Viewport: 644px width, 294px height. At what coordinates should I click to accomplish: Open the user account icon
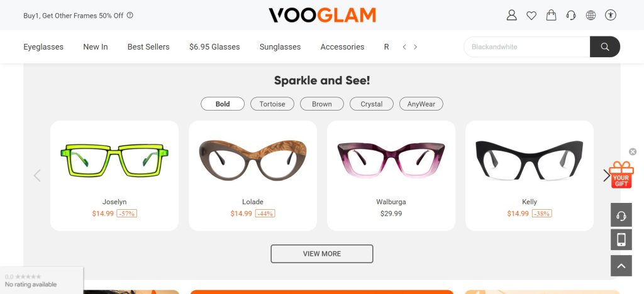(511, 16)
